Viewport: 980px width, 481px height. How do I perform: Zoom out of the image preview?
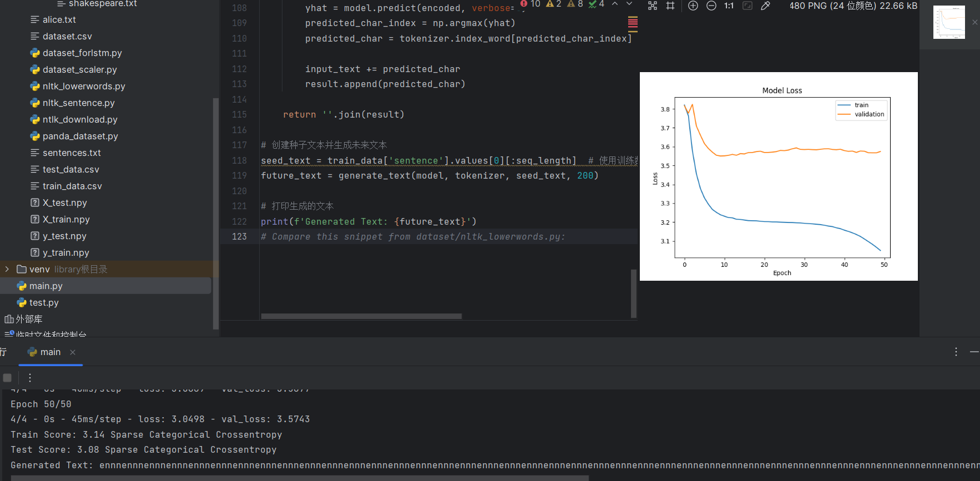[711, 6]
